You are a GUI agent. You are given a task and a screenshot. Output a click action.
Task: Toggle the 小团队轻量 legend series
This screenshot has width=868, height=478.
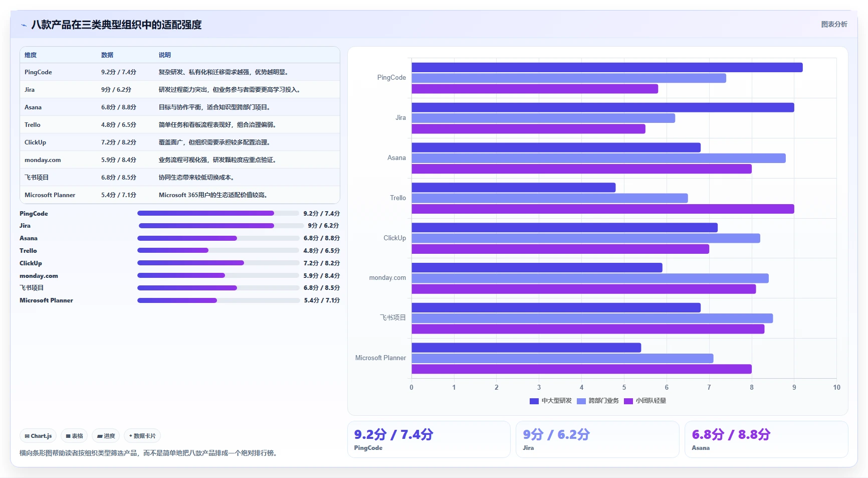click(x=645, y=401)
